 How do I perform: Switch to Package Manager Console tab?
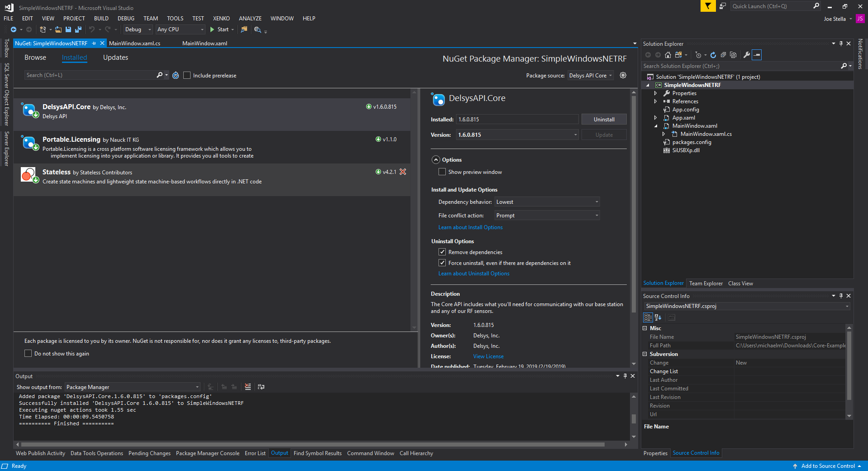pyautogui.click(x=208, y=453)
